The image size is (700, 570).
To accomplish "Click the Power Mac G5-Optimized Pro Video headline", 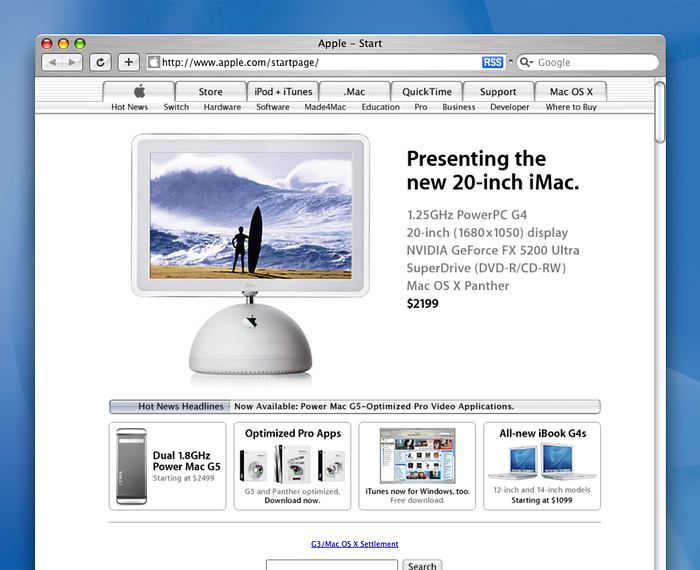I will [374, 407].
